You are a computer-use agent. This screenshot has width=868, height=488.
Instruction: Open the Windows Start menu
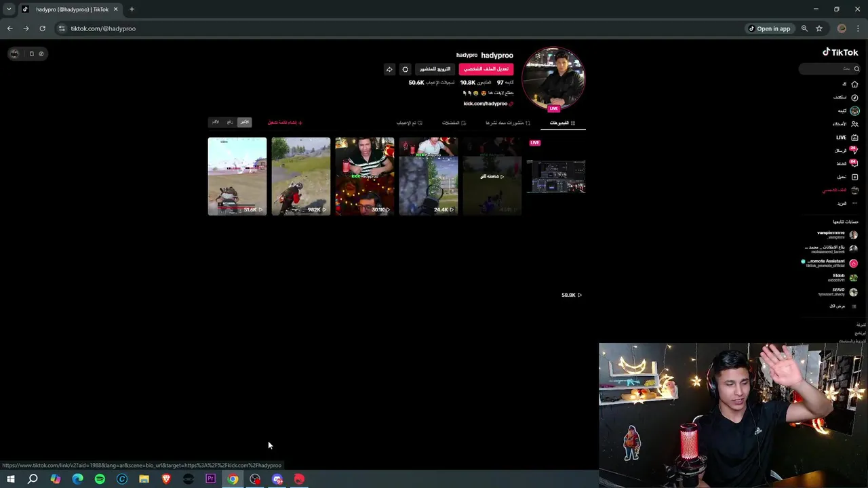click(x=10, y=479)
